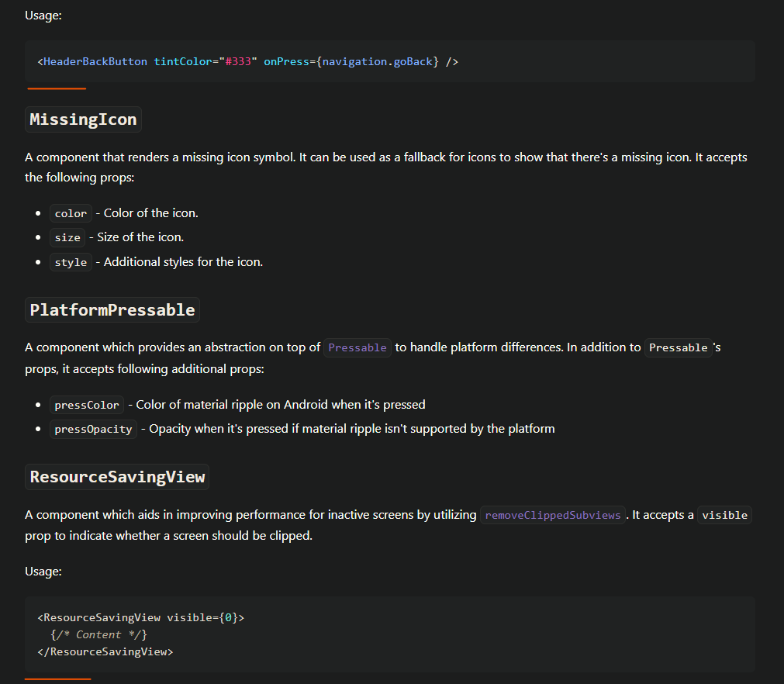Click the opening ResourceSavingView visible={0} code line
This screenshot has width=784, height=684.
(141, 617)
